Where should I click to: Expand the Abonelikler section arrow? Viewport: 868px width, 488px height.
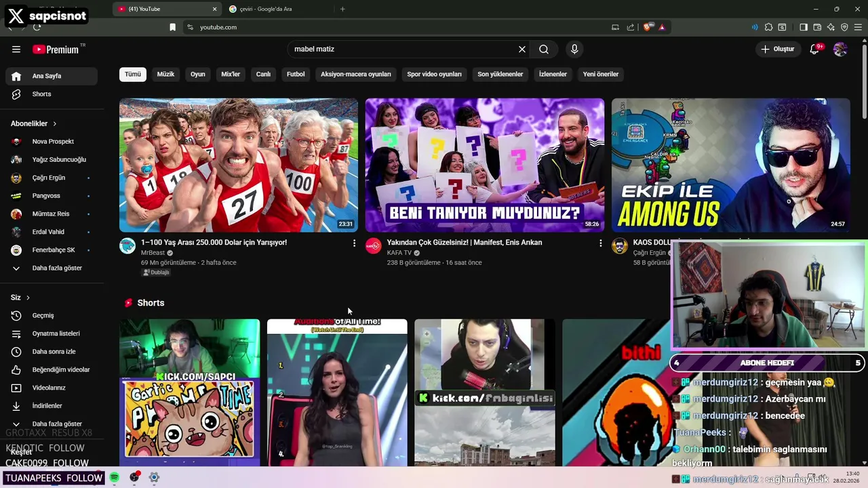[54, 124]
